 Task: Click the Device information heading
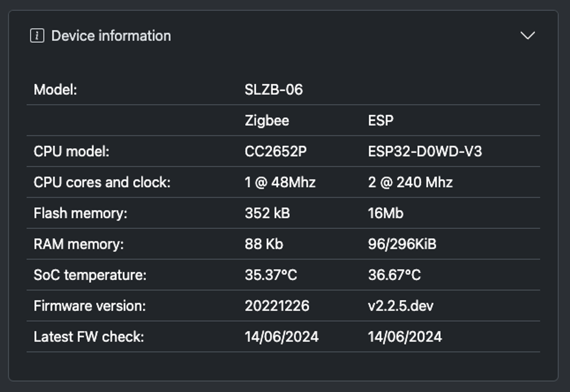pos(111,36)
